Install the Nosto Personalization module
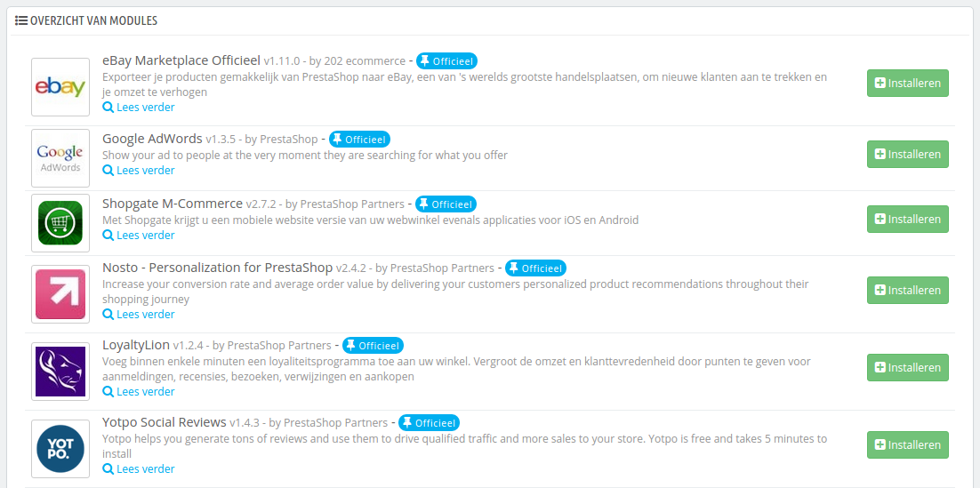The image size is (980, 488). coord(907,291)
